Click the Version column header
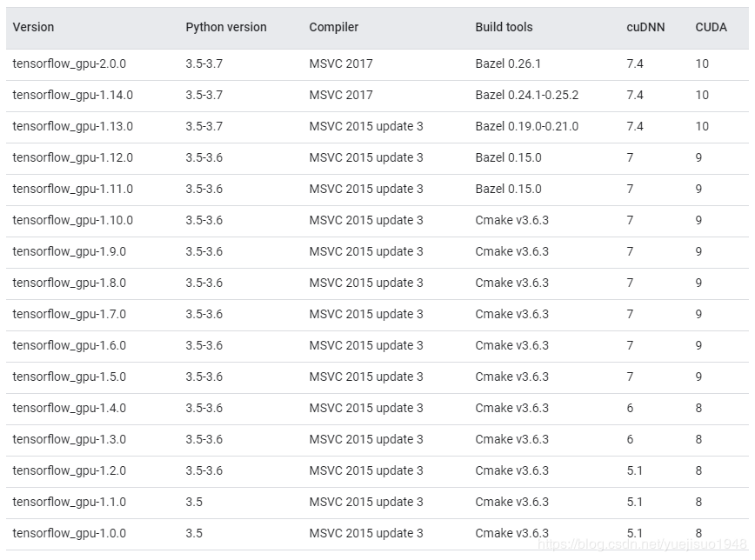This screenshot has width=755, height=560. 33,27
